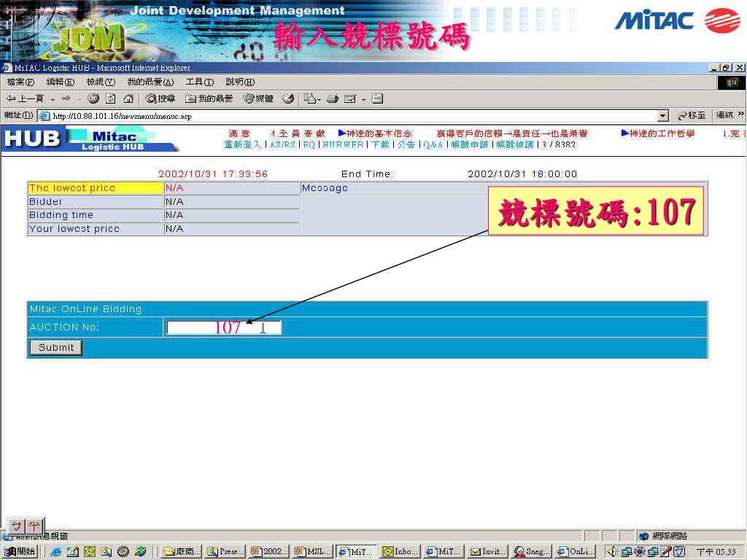Open the AS/RS link
747x560 pixels.
283,144
